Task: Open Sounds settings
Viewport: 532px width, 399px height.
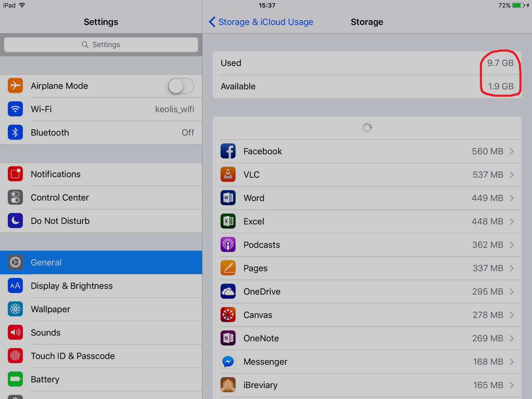Action: [101, 332]
